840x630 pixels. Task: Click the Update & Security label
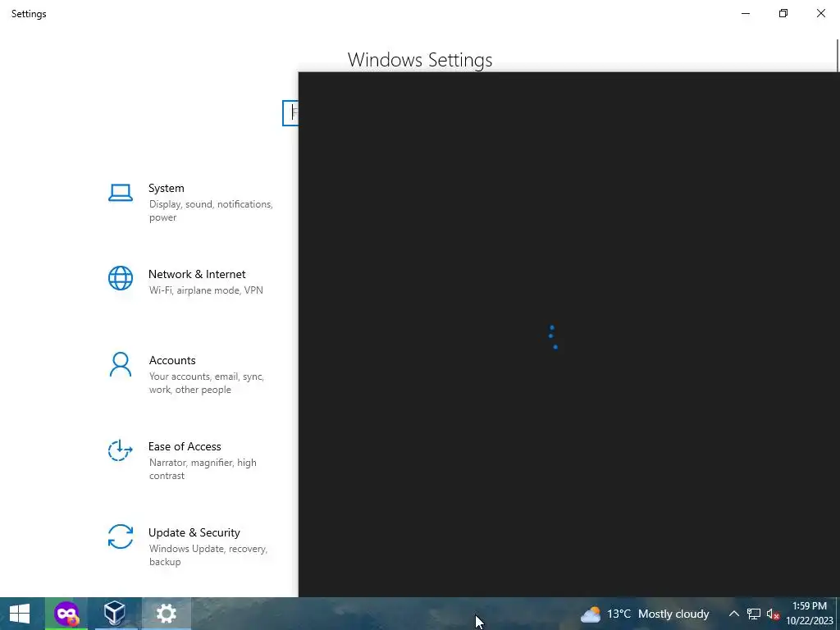tap(194, 532)
